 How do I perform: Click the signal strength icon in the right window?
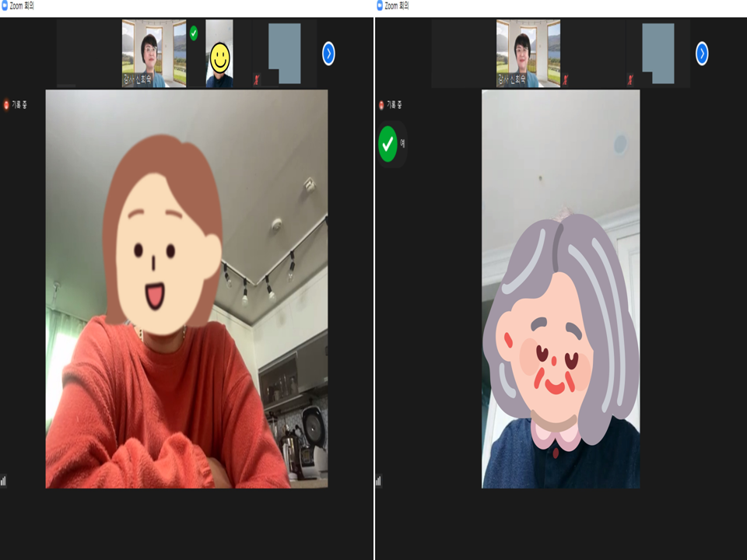point(378,481)
